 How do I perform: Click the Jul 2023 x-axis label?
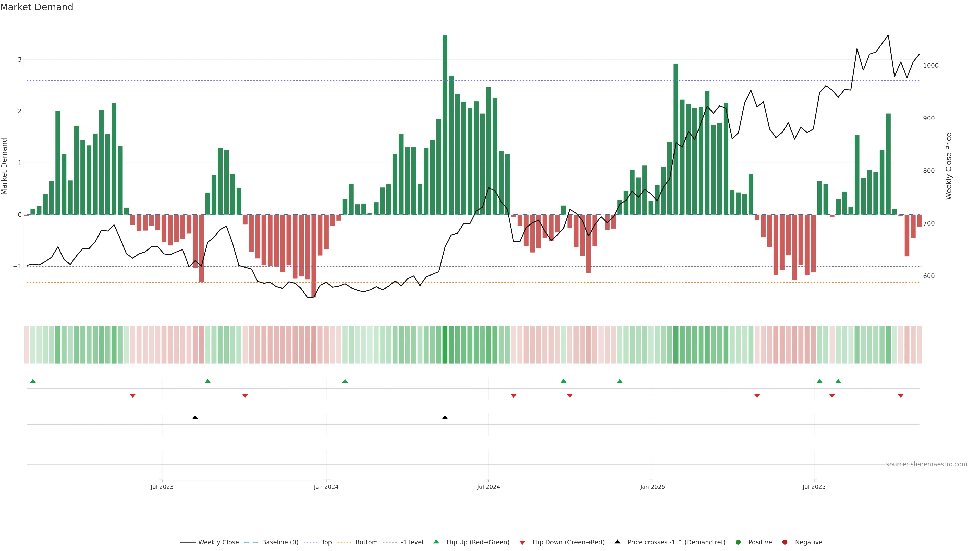(x=162, y=487)
